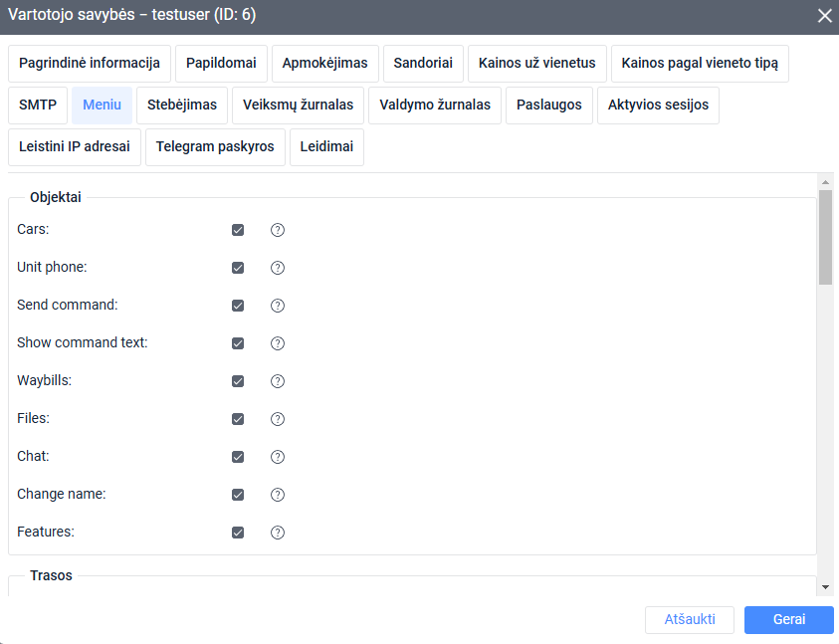Uncheck the Cars checkbox
839x644 pixels.
point(238,230)
